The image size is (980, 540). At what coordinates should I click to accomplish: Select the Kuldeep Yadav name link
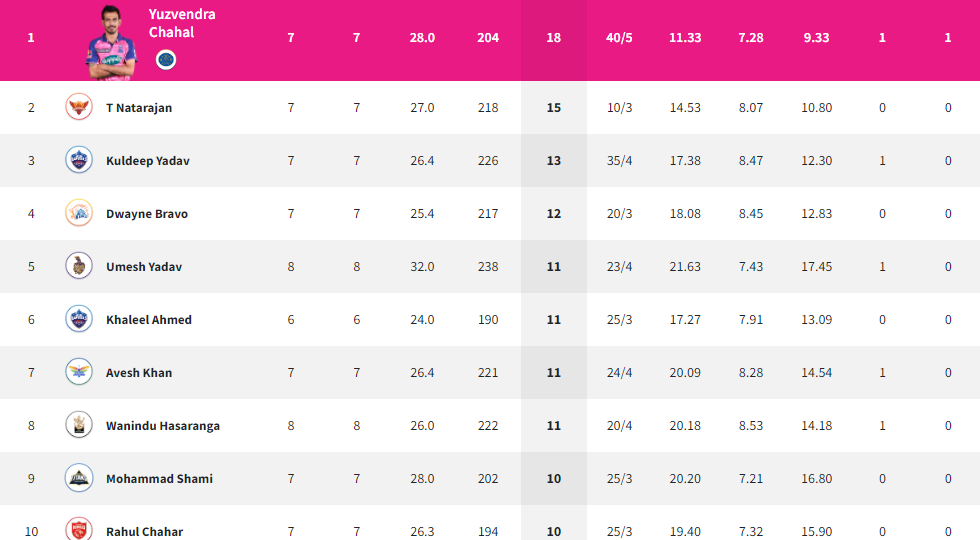(x=148, y=161)
